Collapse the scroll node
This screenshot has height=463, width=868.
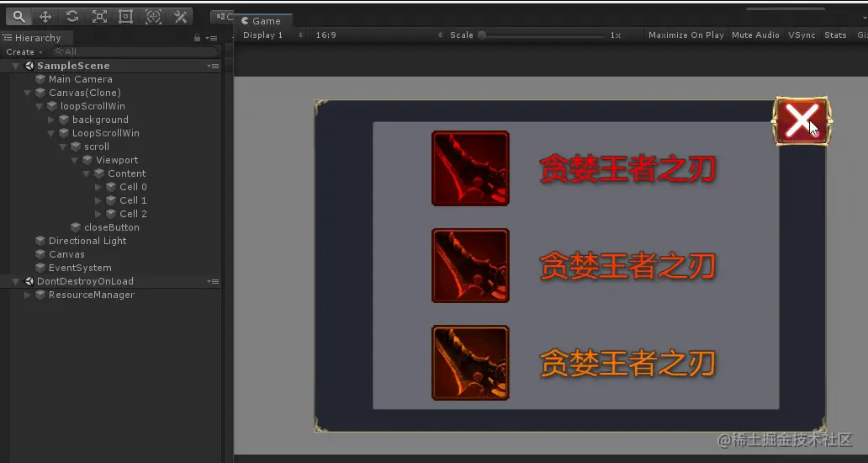pos(62,146)
